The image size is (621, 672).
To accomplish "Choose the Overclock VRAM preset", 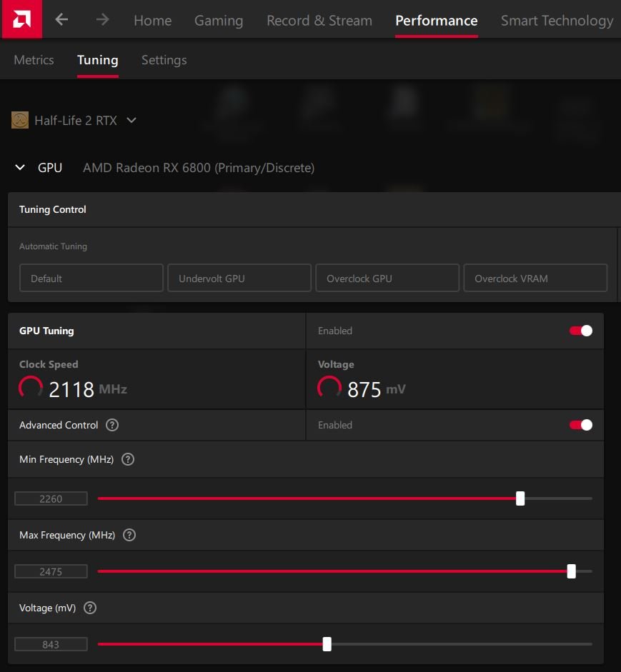I will click(x=535, y=278).
